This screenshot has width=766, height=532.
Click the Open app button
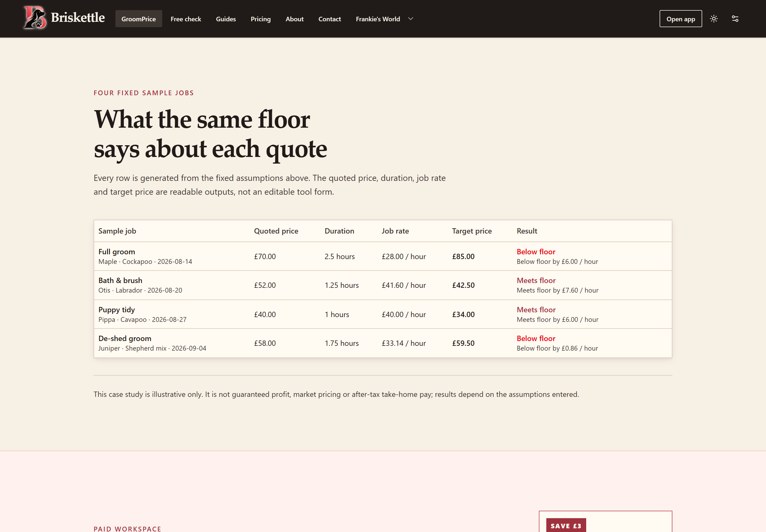(681, 19)
